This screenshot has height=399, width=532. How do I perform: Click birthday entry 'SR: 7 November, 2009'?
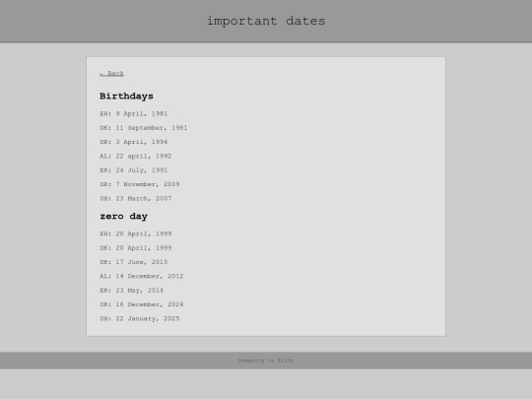[140, 184]
